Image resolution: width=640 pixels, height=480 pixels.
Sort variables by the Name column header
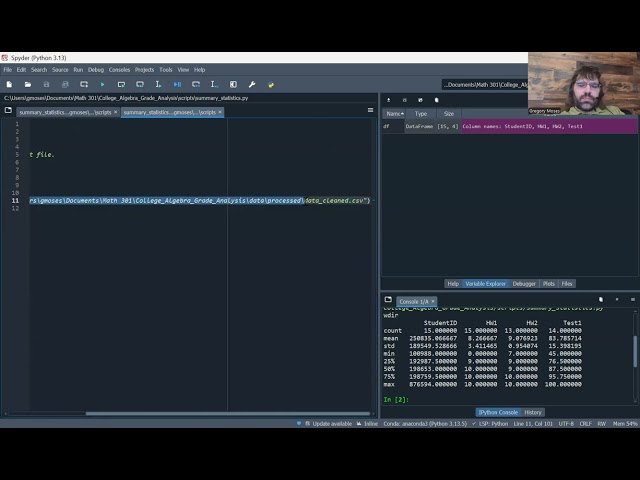(x=393, y=114)
